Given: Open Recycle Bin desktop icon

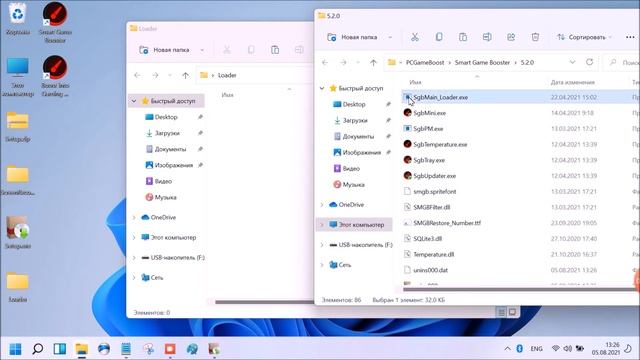Looking at the screenshot, I should [18, 19].
